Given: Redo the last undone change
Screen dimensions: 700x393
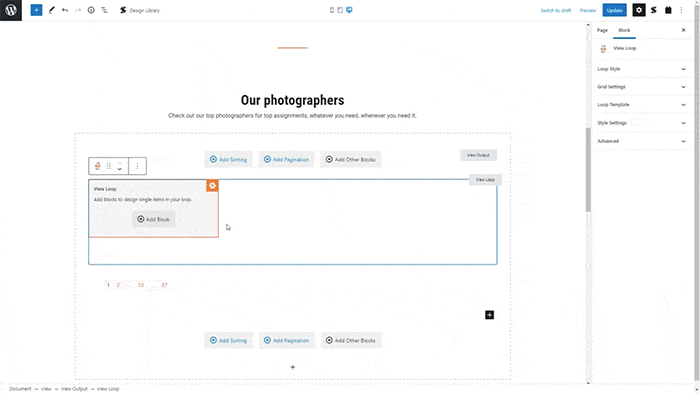Looking at the screenshot, I should (x=78, y=10).
